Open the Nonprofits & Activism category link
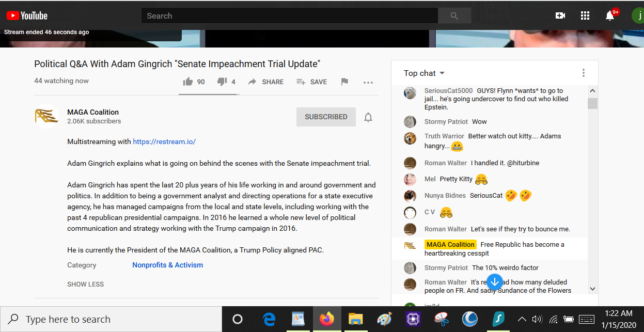 (x=167, y=265)
